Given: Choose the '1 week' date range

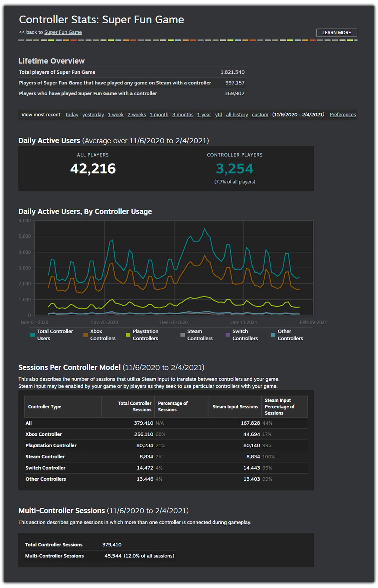Looking at the screenshot, I should click(x=116, y=115).
